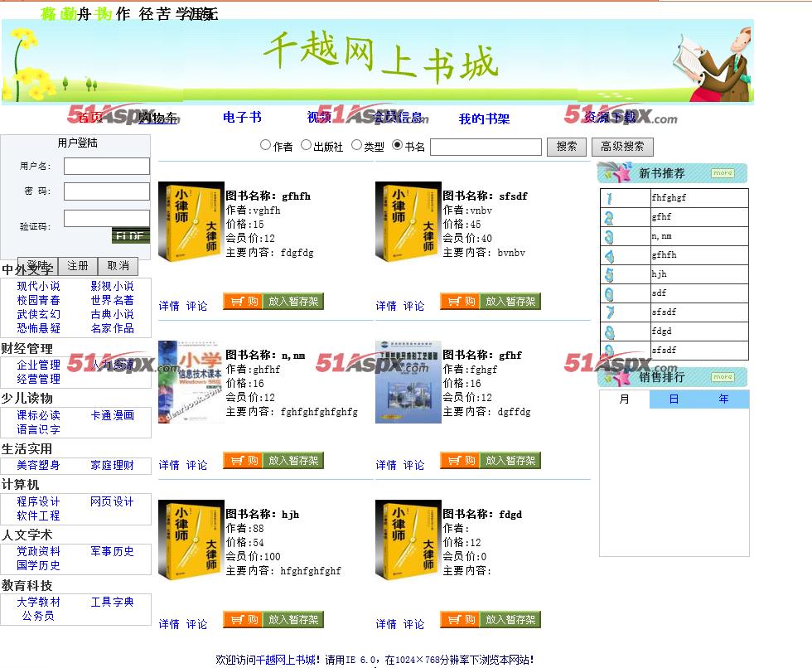The image size is (812, 668).
Task: Click rank number 1 icon next to fhfghgf
Action: [x=610, y=198]
